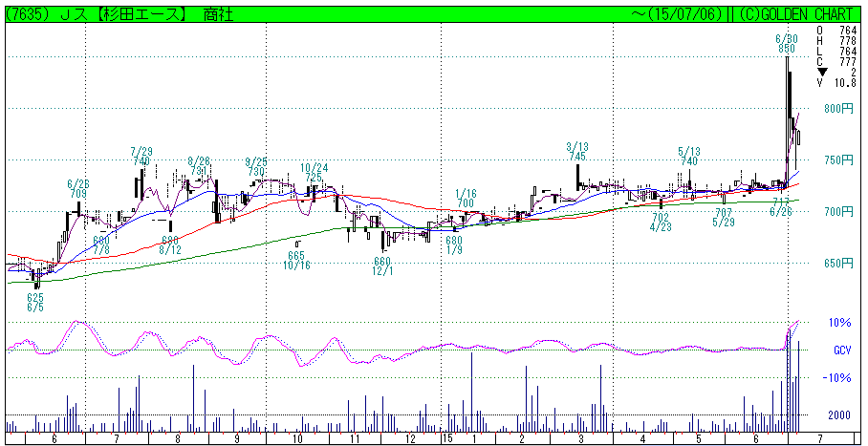Screen dimensions: 868x446
Task: Click the chart title '(7635) Jス【杉田エース】'
Action: (96, 15)
